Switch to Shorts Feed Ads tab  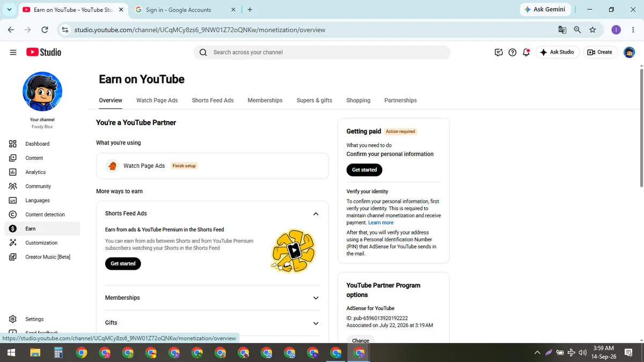(213, 100)
